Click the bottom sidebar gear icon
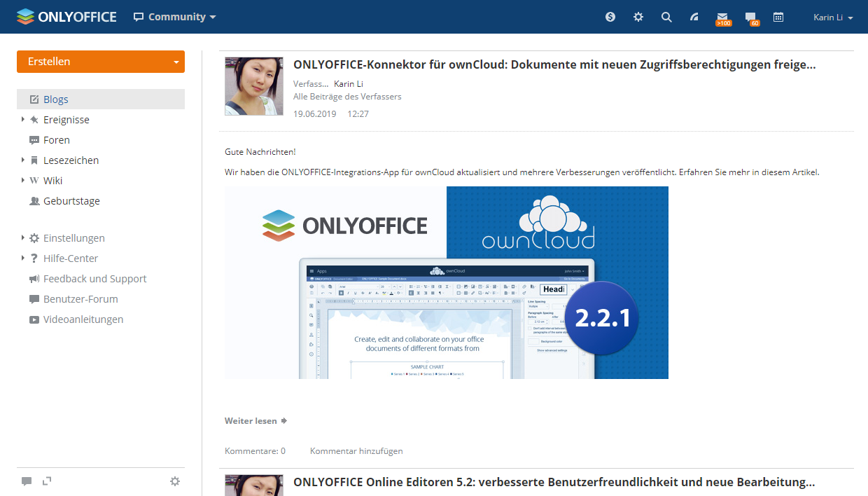The image size is (868, 496). pyautogui.click(x=175, y=481)
